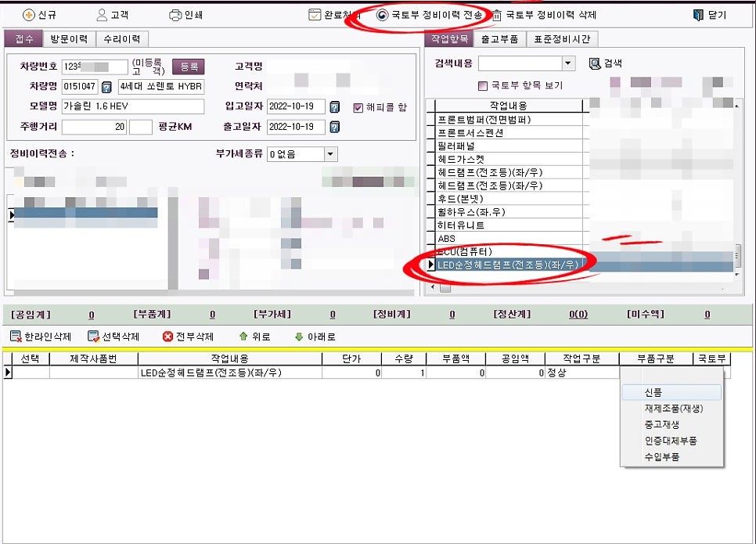The image size is (756, 544).
Task: Click 국토부 정비이력 삭제 trash icon
Action: coord(498,15)
